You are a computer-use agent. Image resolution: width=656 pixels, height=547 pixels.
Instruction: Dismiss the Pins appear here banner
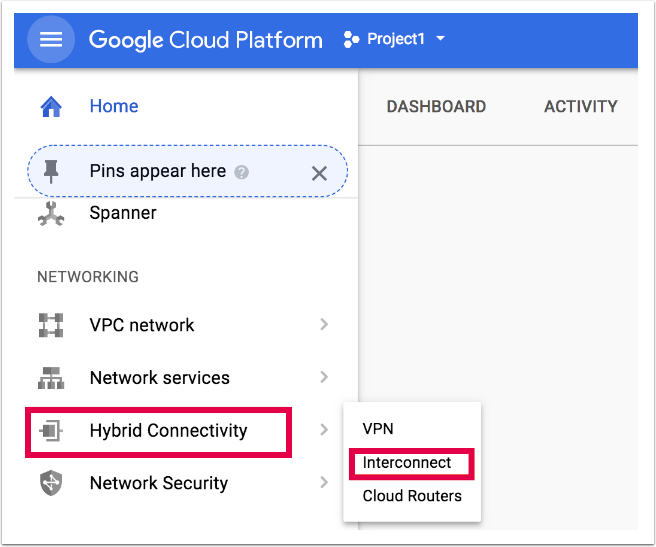pyautogui.click(x=319, y=173)
